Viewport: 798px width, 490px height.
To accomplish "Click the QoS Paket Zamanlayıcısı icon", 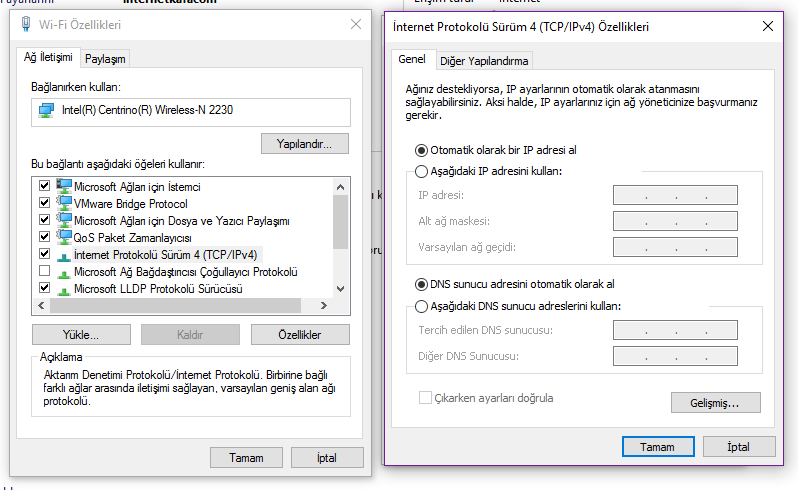I will click(64, 237).
